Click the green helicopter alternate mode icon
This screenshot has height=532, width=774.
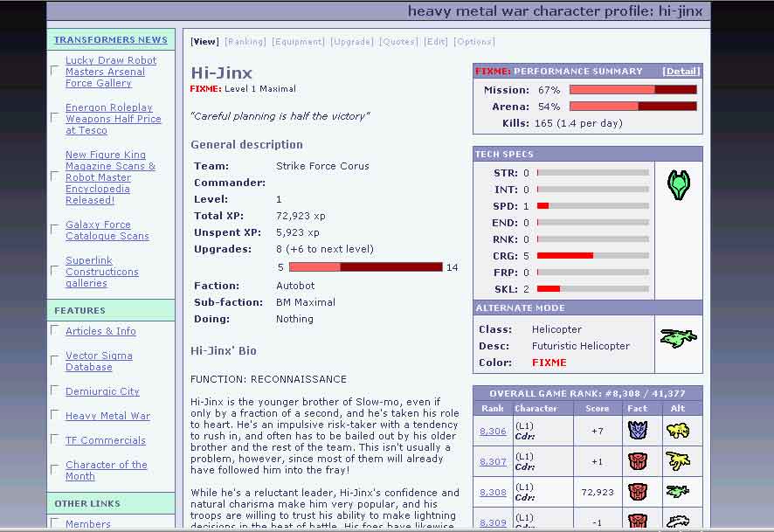pyautogui.click(x=678, y=338)
